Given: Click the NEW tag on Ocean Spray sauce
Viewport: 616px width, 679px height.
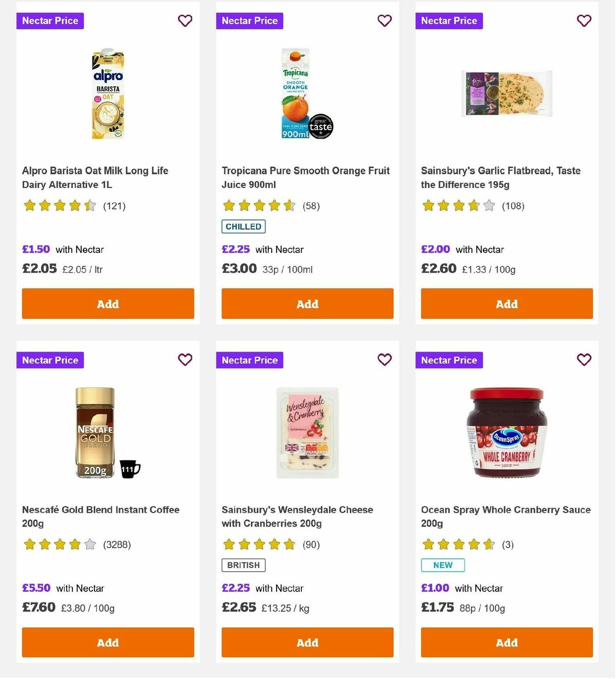Looking at the screenshot, I should (x=442, y=565).
